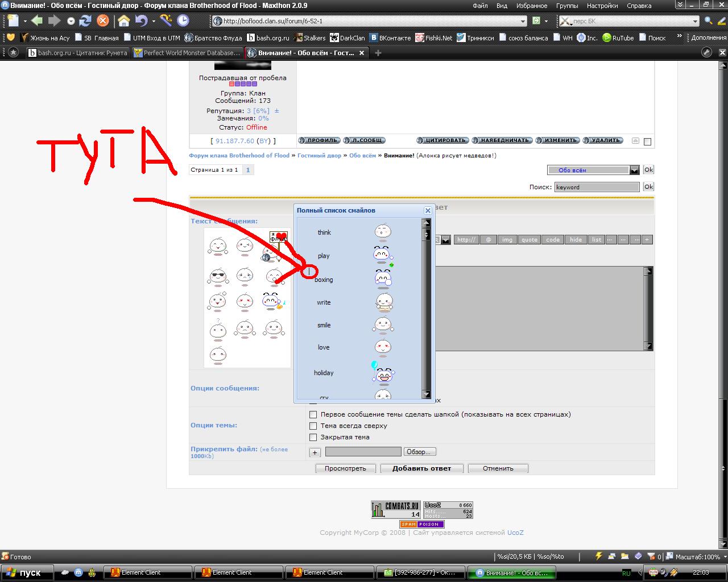Image resolution: width=728 pixels, height=582 pixels.
Task: Insert 'quote' BB-code tag button
Action: [530, 240]
